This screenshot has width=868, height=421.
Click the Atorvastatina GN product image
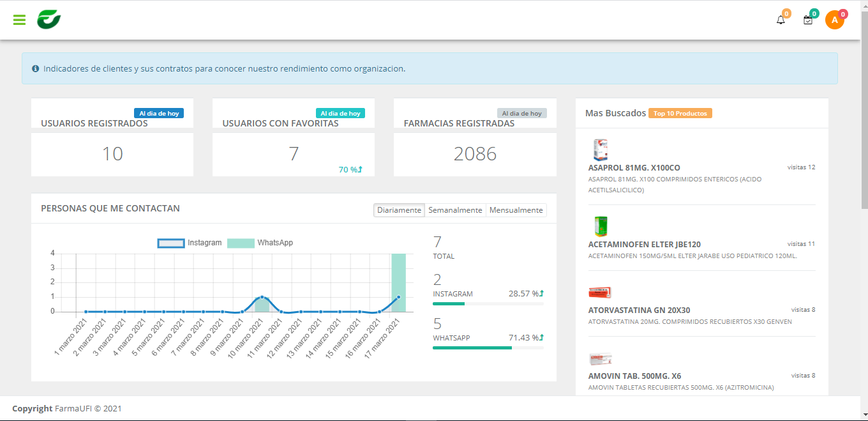(599, 293)
